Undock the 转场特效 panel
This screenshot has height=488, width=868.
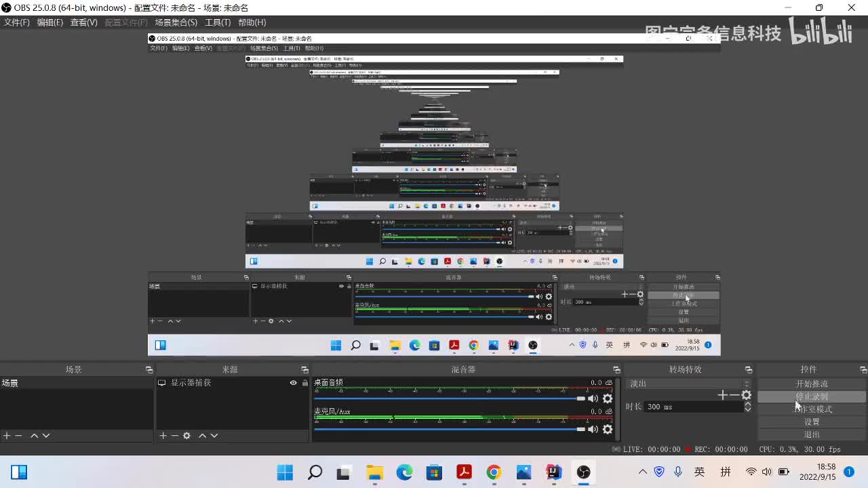(x=749, y=369)
